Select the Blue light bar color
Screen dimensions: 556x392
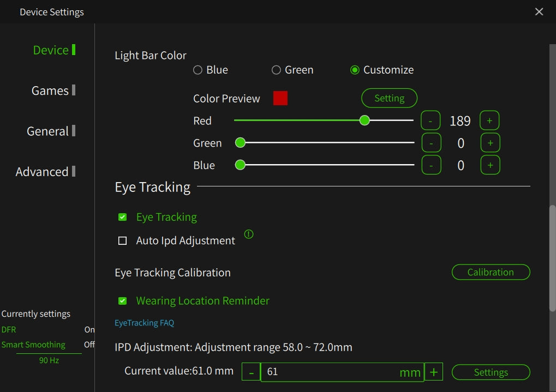tap(198, 70)
